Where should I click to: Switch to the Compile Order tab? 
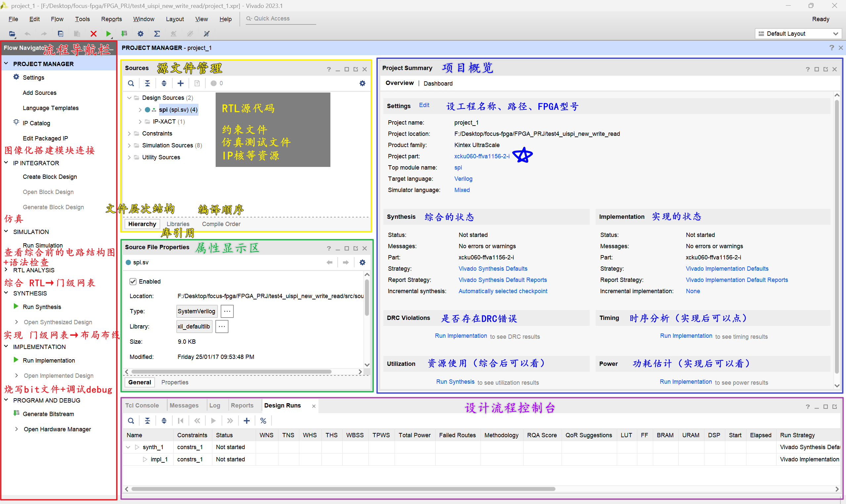coord(221,224)
